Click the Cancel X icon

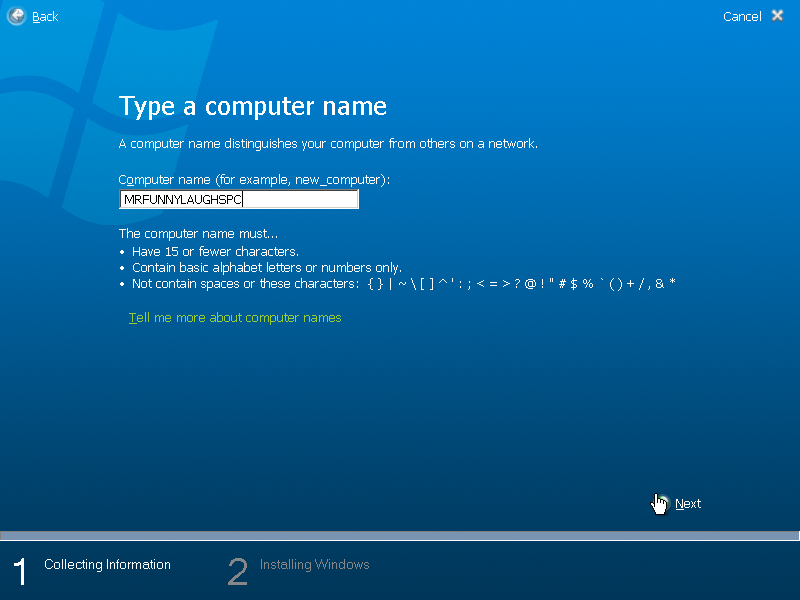(x=778, y=16)
